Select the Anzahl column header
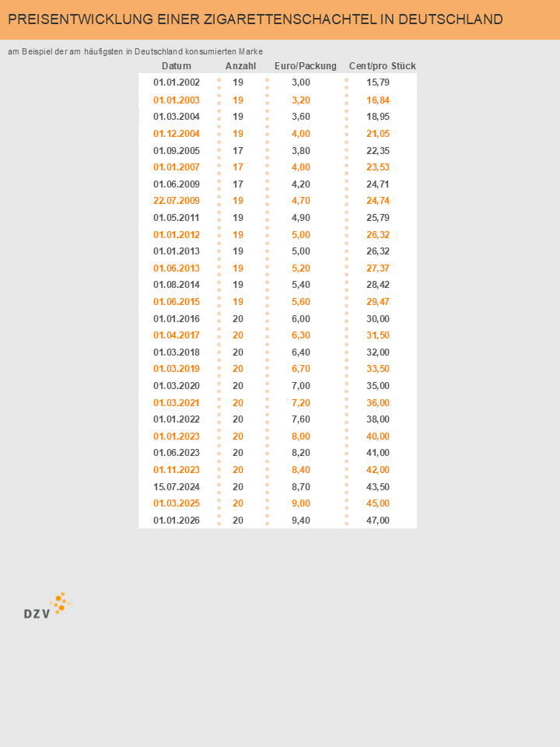Viewport: 560px width, 747px height. [240, 66]
